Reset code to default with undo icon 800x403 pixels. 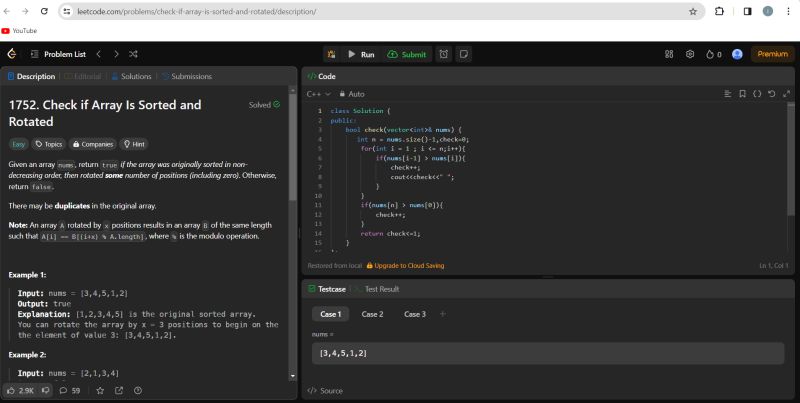(x=771, y=93)
